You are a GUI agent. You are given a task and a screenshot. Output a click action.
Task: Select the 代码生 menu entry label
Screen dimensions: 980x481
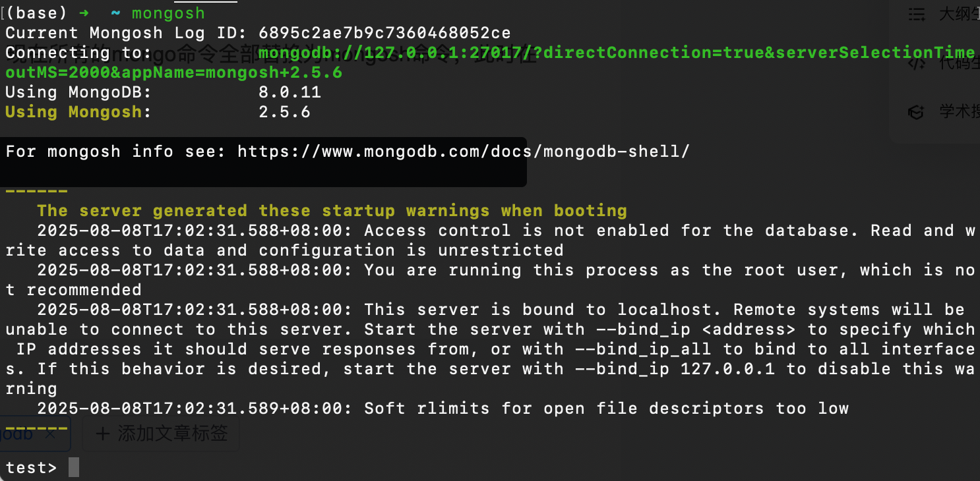click(x=959, y=63)
